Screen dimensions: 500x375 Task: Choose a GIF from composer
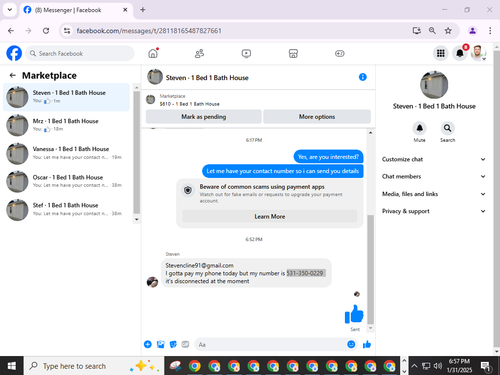(185, 344)
